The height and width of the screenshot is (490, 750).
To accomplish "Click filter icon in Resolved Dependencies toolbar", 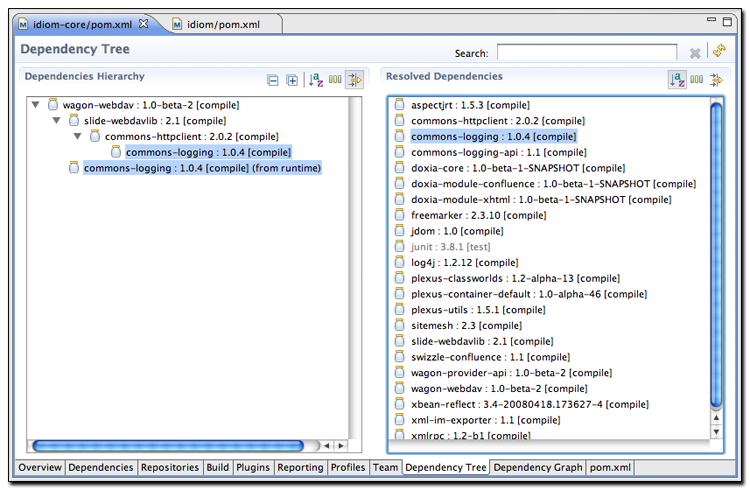I will [x=716, y=80].
